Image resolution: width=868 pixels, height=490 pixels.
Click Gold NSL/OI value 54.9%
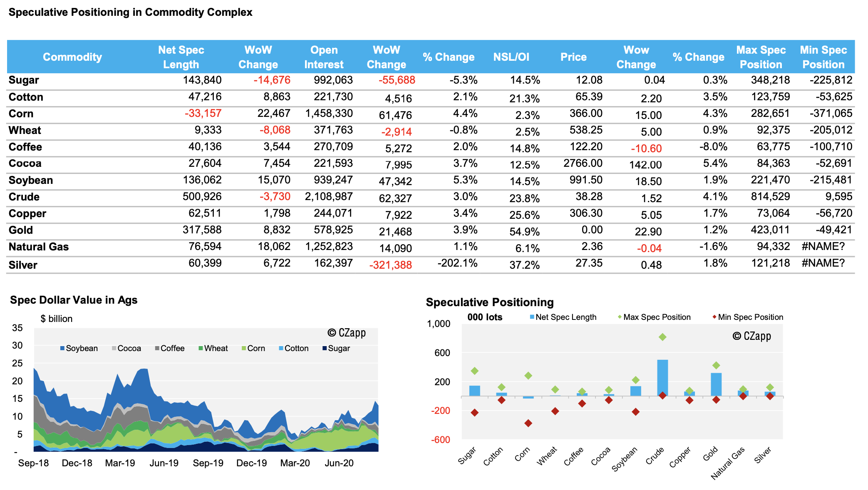524,232
